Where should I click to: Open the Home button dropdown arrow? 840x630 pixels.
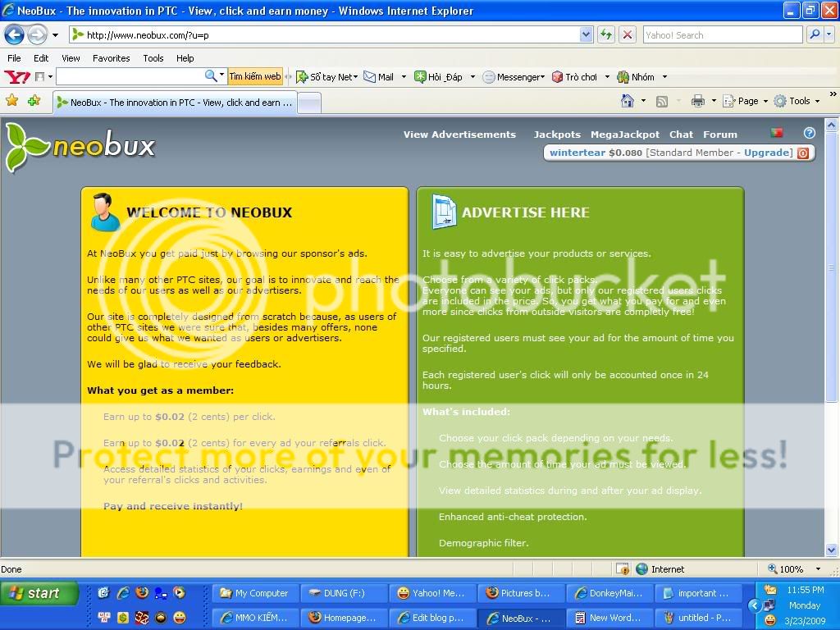643,101
